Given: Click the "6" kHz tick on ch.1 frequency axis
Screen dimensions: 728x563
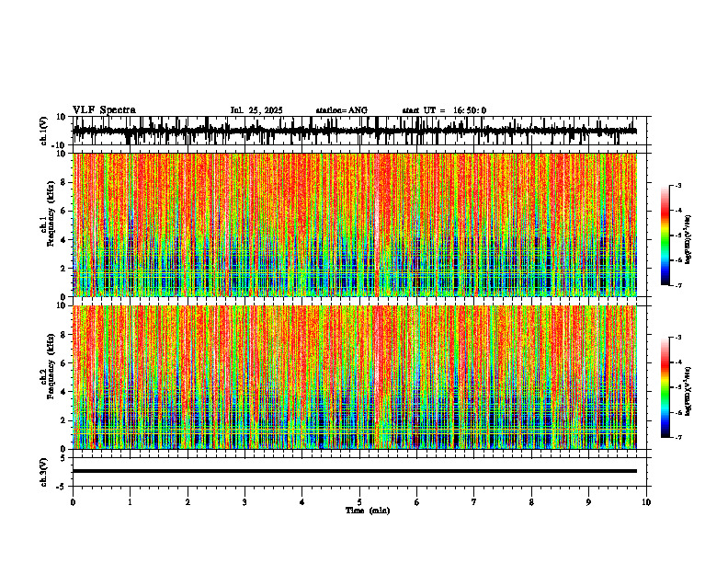Looking at the screenshot, I should (x=63, y=212).
